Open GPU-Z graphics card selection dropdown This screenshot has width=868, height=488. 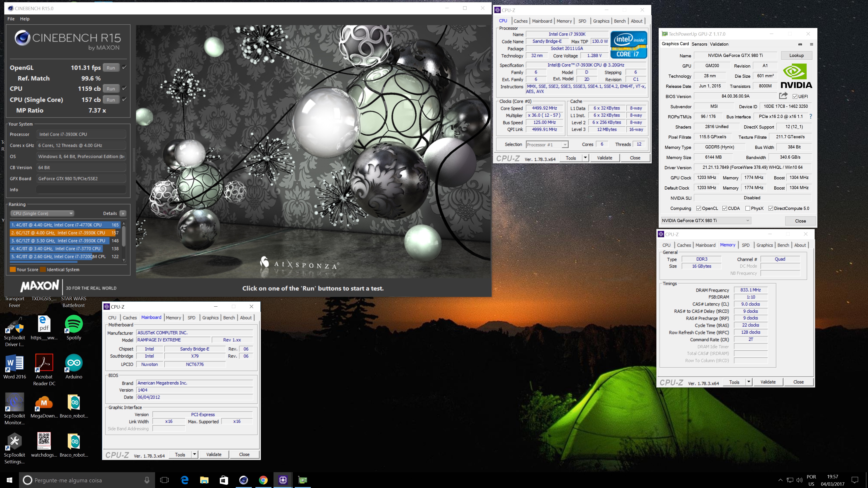[x=705, y=221]
